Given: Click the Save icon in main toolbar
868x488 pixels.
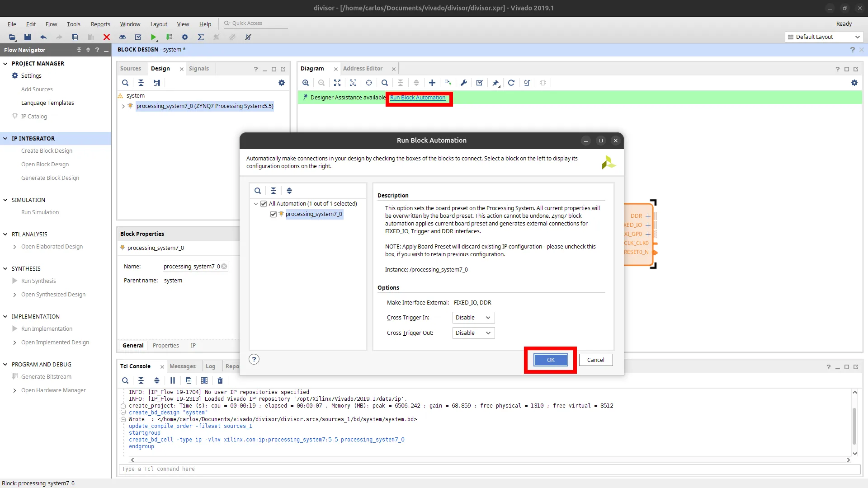Looking at the screenshot, I should pos(28,37).
